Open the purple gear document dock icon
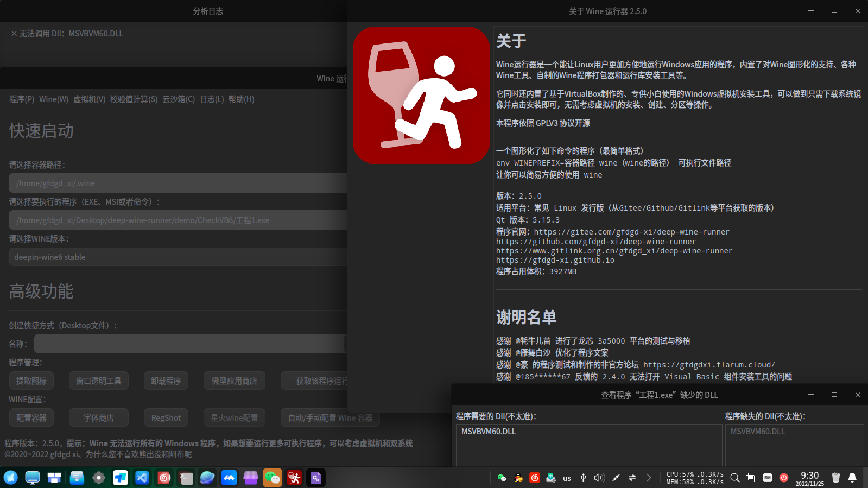868x488 pixels. (316, 478)
